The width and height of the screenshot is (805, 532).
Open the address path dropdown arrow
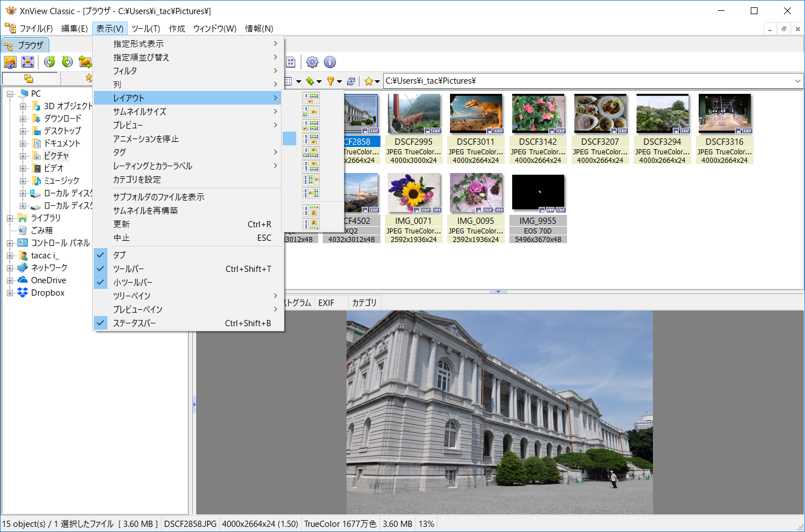pyautogui.click(x=798, y=81)
